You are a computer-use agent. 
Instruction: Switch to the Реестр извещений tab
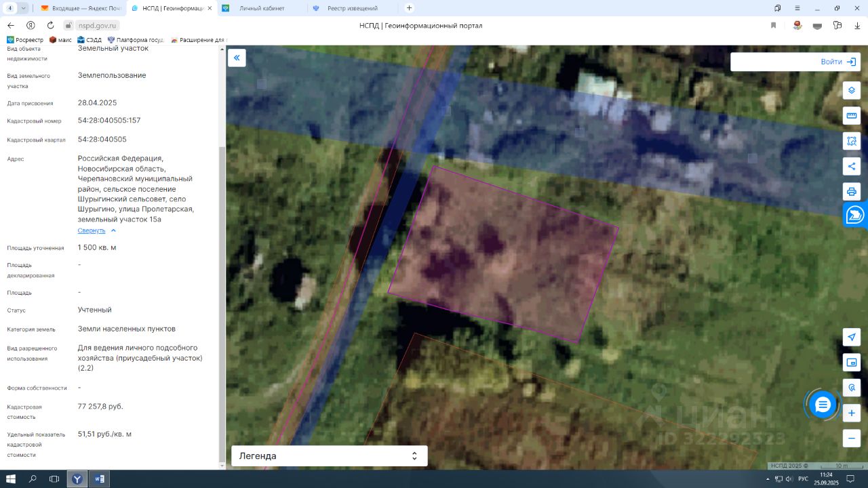pyautogui.click(x=351, y=8)
